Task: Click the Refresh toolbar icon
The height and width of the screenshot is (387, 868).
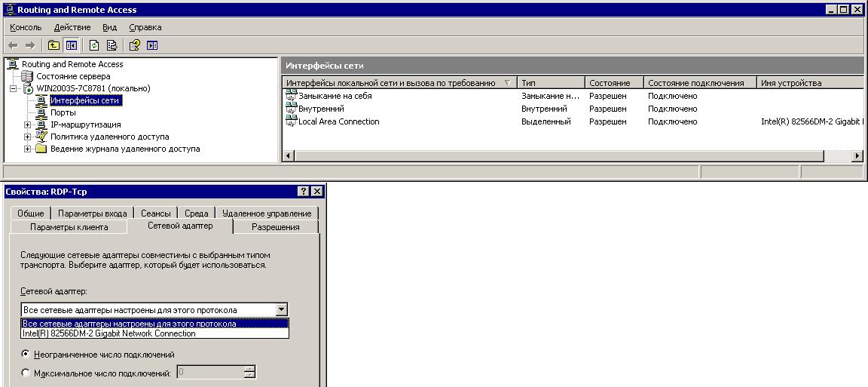Action: [94, 45]
